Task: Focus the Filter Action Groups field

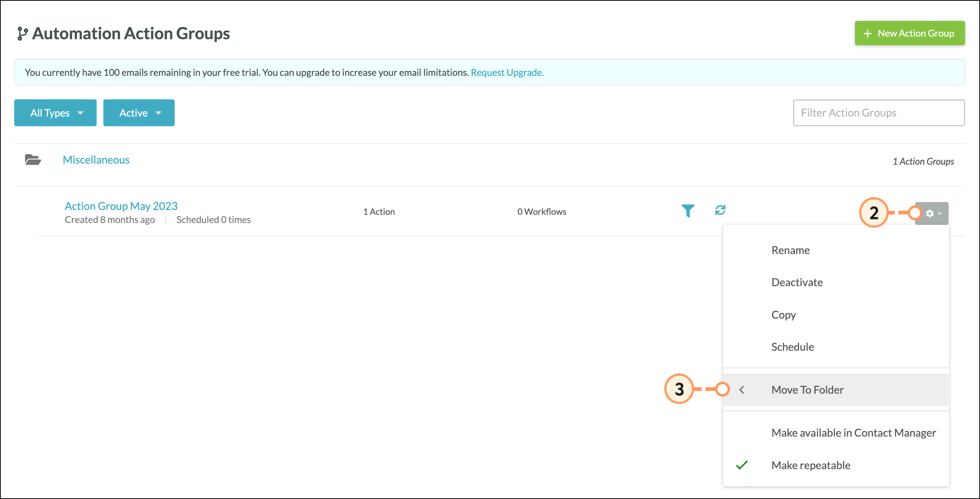Action: point(878,113)
